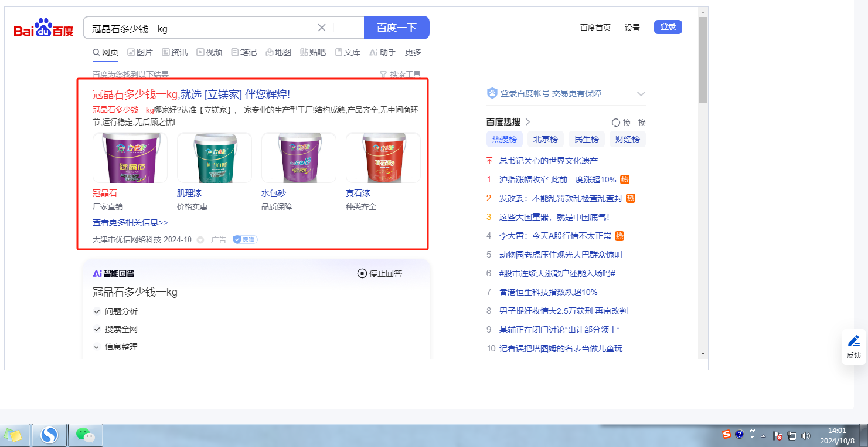This screenshot has height=447, width=868.
Task: Click the page's vertical scrollbar down arrow
Action: coord(703,354)
